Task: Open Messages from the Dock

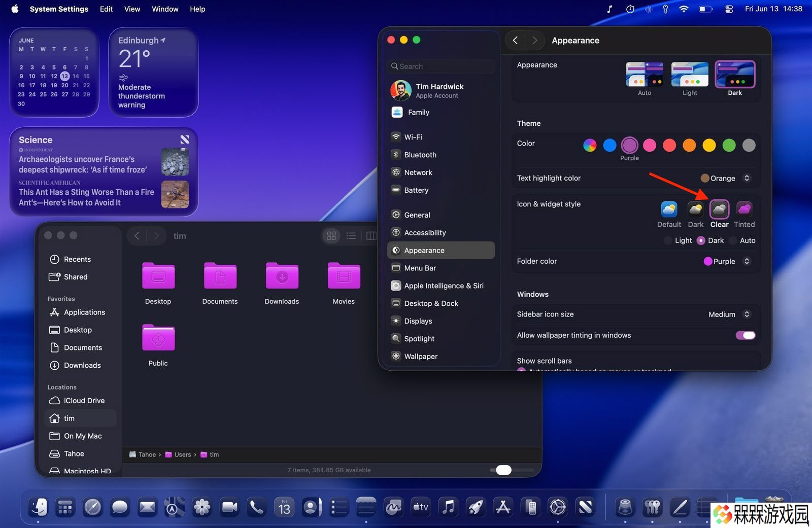Action: click(x=120, y=507)
